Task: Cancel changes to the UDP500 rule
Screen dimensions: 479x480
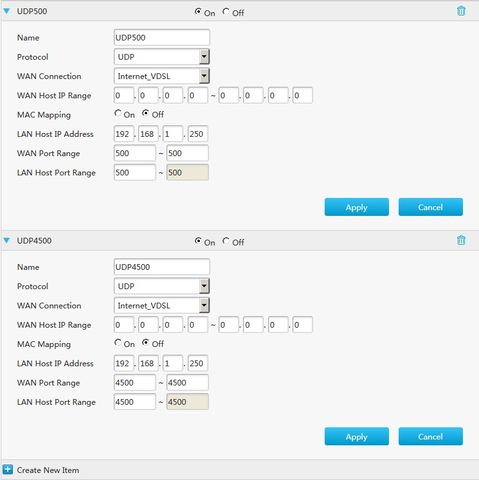Action: point(430,207)
